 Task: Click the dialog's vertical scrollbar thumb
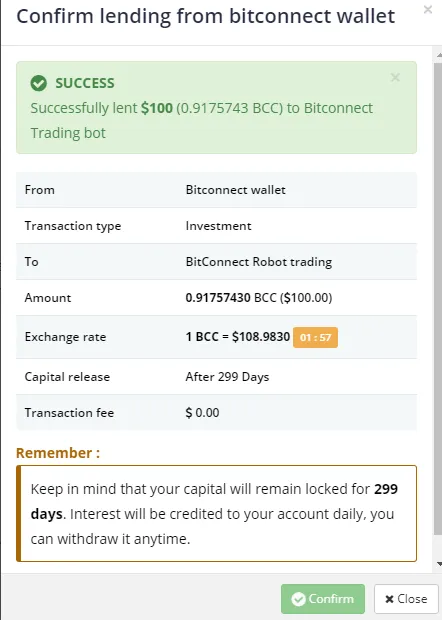(x=438, y=299)
